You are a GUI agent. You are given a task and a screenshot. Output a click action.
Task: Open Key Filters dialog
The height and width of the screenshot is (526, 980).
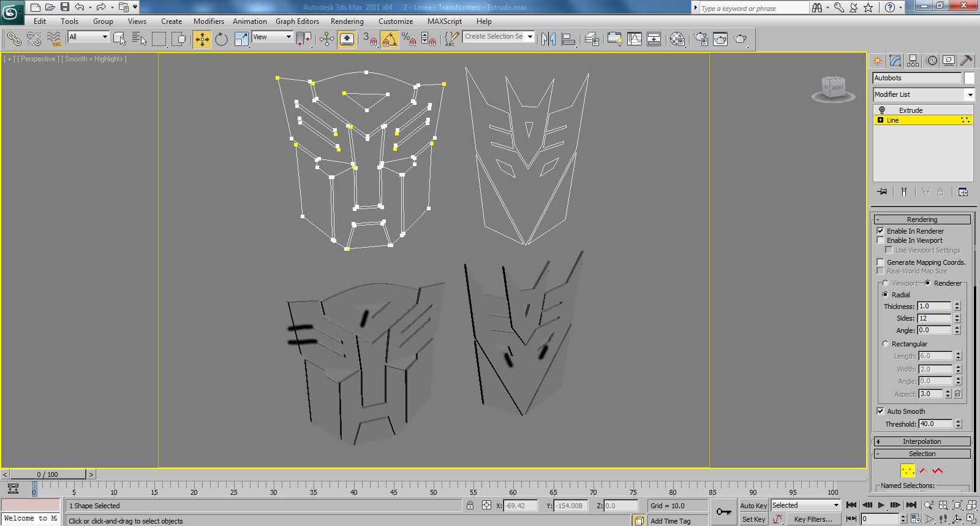coord(813,519)
